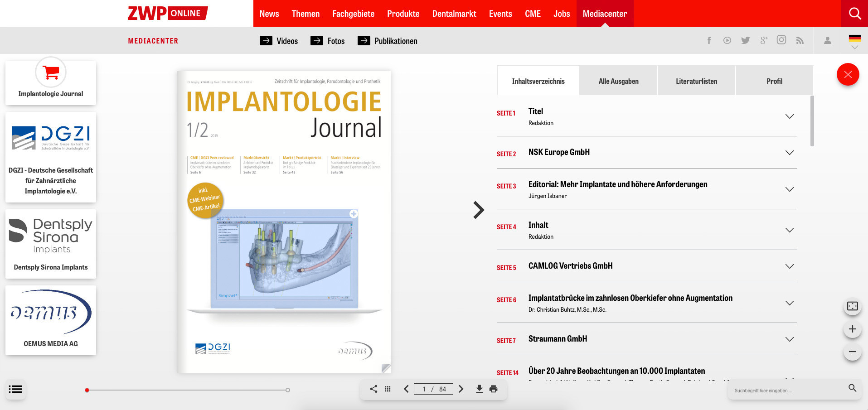
Task: Go to the next page arrow in toolbar
Action: pyautogui.click(x=461, y=389)
